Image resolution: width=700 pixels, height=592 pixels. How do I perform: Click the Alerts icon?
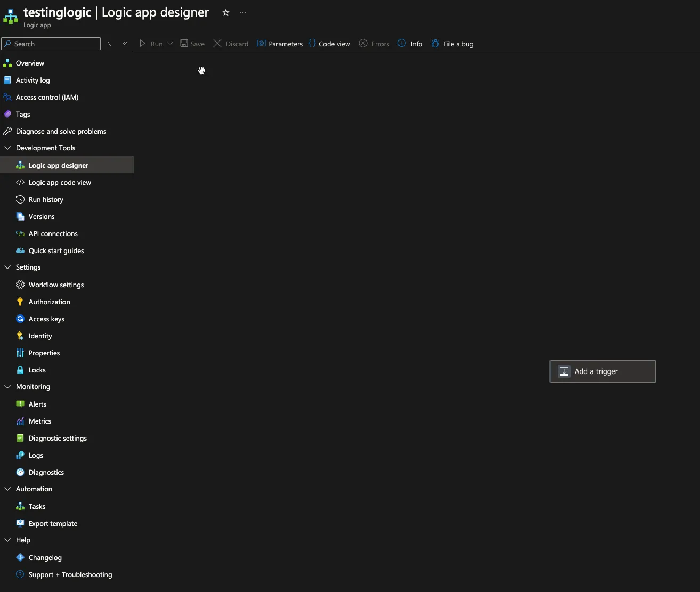20,404
